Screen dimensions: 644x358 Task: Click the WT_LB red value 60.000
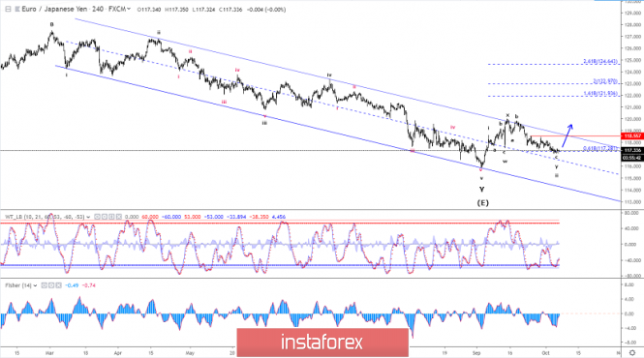tap(150, 217)
